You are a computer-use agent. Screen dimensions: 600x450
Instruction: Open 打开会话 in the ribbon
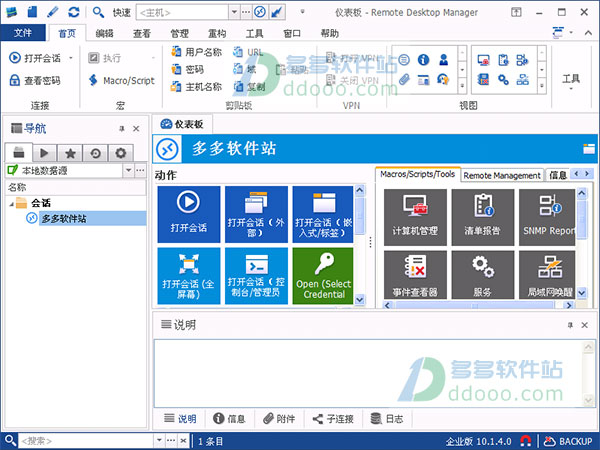[x=35, y=58]
